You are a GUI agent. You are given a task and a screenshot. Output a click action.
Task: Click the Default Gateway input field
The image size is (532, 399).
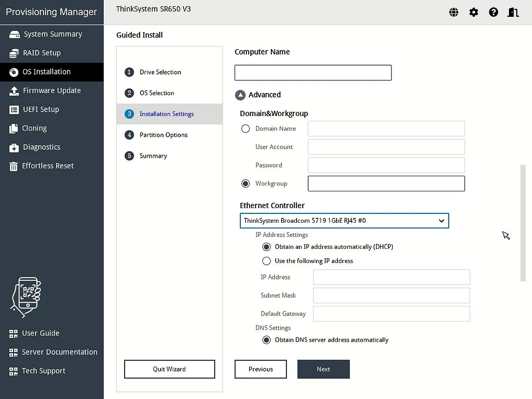click(x=391, y=314)
